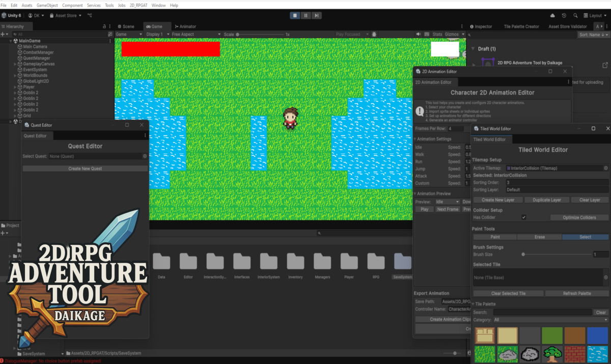Switch to the Scene tab

point(125,26)
